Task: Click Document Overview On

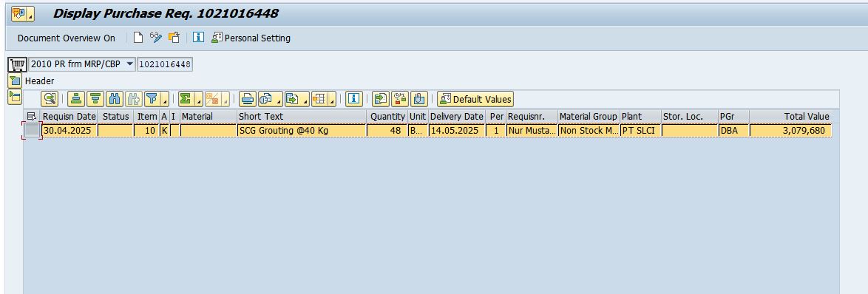Action: coord(67,38)
